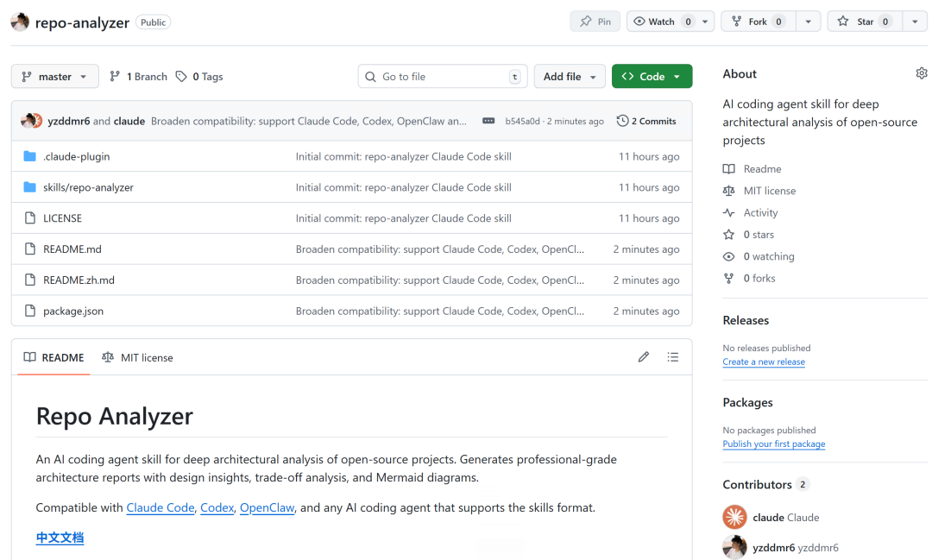Screen dimensions: 932x560
Task: Click the commits history clock icon
Action: tap(622, 121)
